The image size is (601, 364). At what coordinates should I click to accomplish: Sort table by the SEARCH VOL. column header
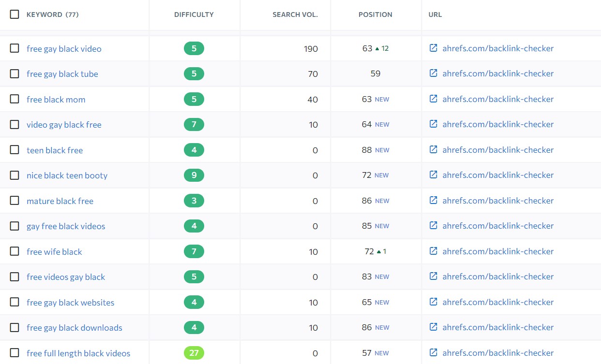tap(295, 15)
